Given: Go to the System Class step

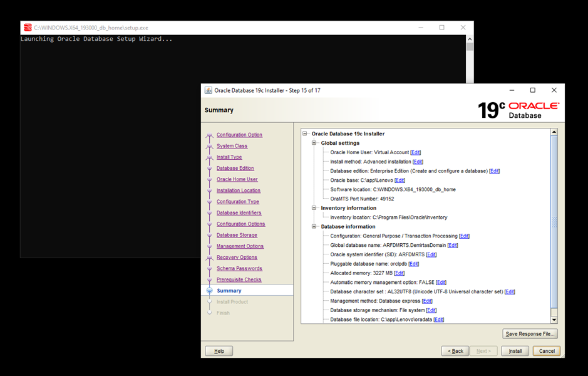Looking at the screenshot, I should pos(232,146).
